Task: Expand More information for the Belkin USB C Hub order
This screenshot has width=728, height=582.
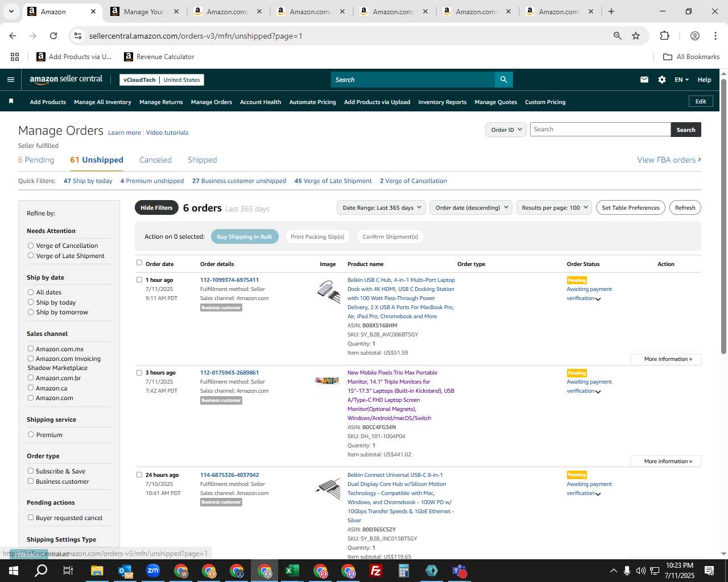Action: [666, 359]
